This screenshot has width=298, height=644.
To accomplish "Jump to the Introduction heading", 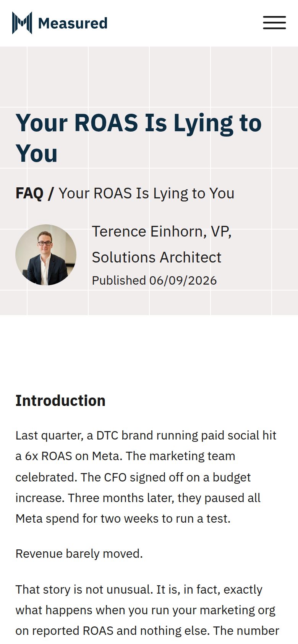I will pyautogui.click(x=60, y=401).
